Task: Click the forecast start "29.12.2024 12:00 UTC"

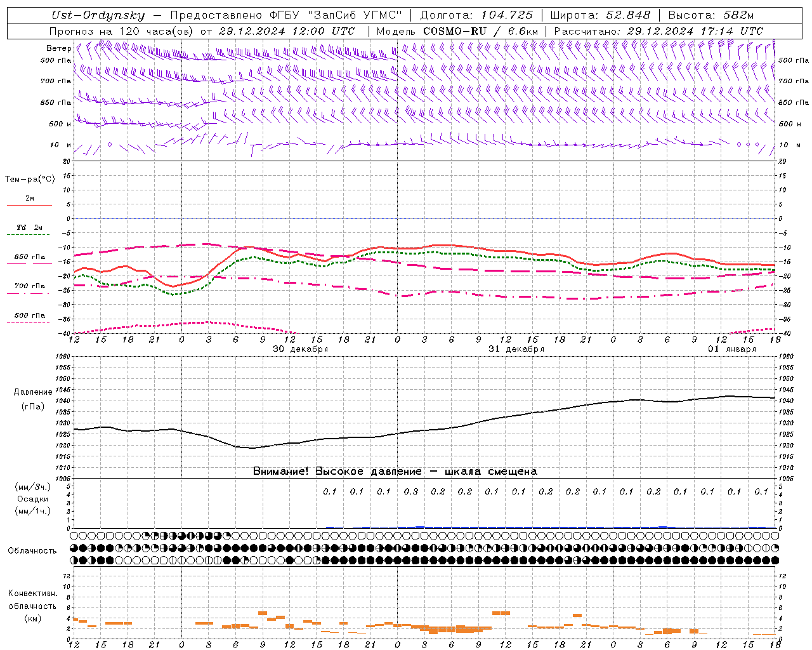Action: (x=286, y=31)
